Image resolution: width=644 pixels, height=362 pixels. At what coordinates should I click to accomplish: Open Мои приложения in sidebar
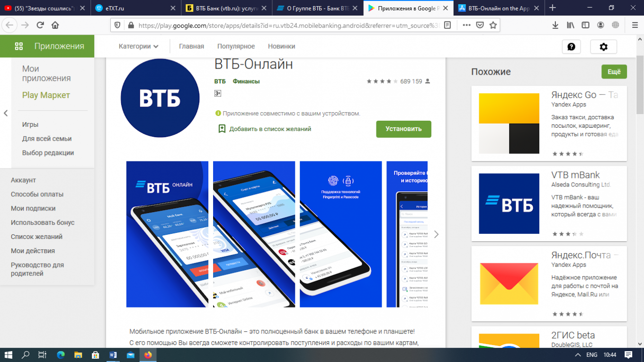click(46, 73)
